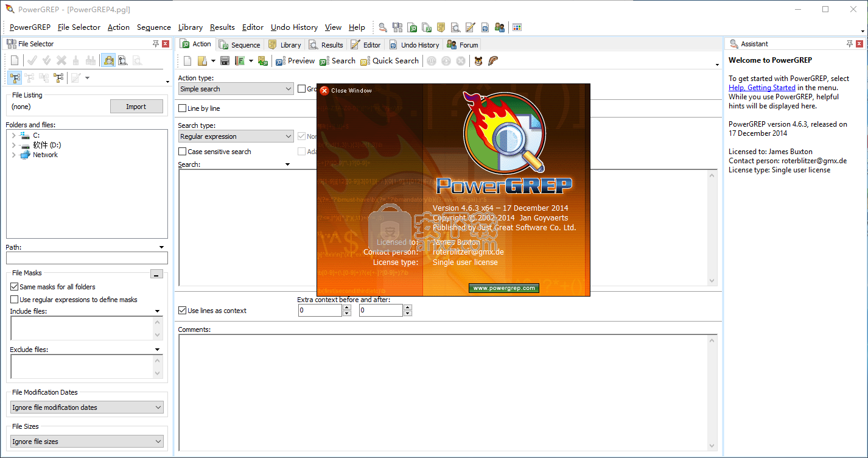
Task: Check Use regular expressions to define masks
Action: coord(15,300)
